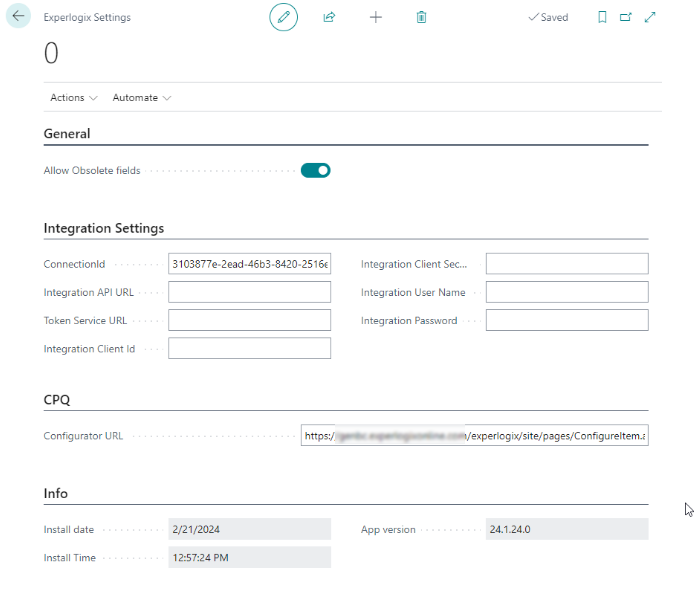
Task: Click the Configurator URL field
Action: 475,436
